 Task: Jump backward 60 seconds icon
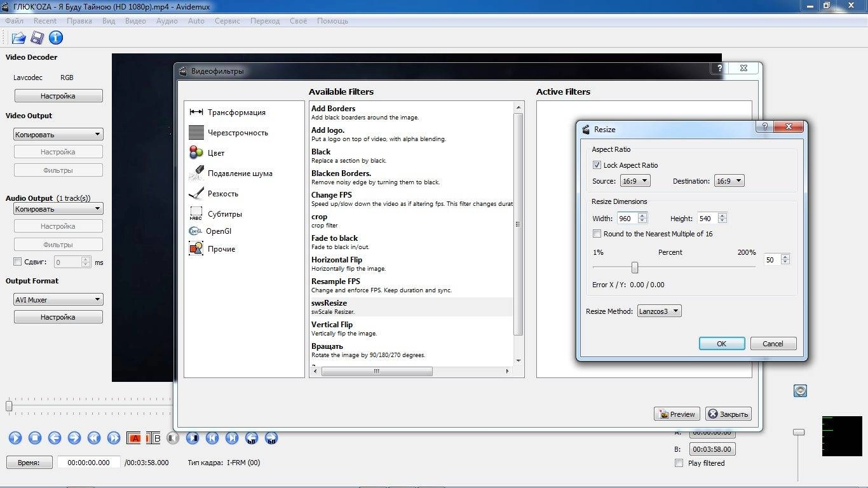(252, 438)
